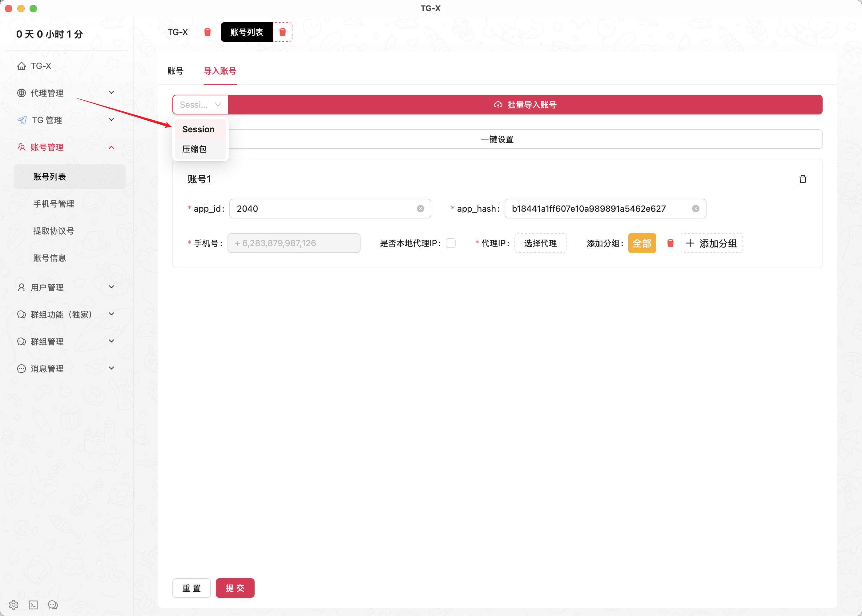The image size is (862, 616).
Task: Click the person icon for 用户管理
Action: point(22,287)
